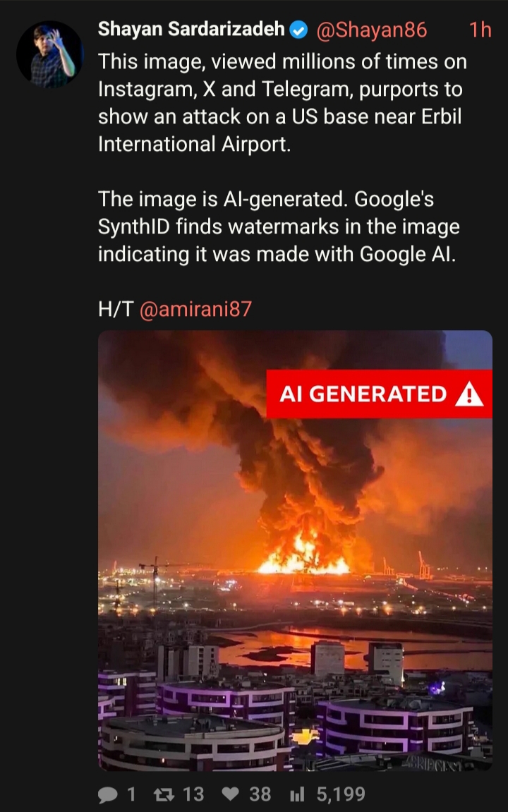Retweet using the retweet arrows icon

tap(164, 794)
